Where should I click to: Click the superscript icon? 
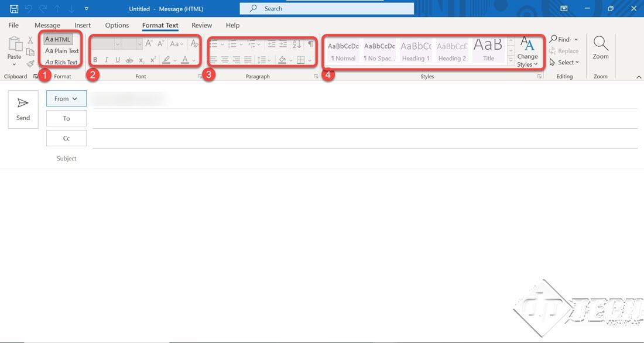click(153, 60)
